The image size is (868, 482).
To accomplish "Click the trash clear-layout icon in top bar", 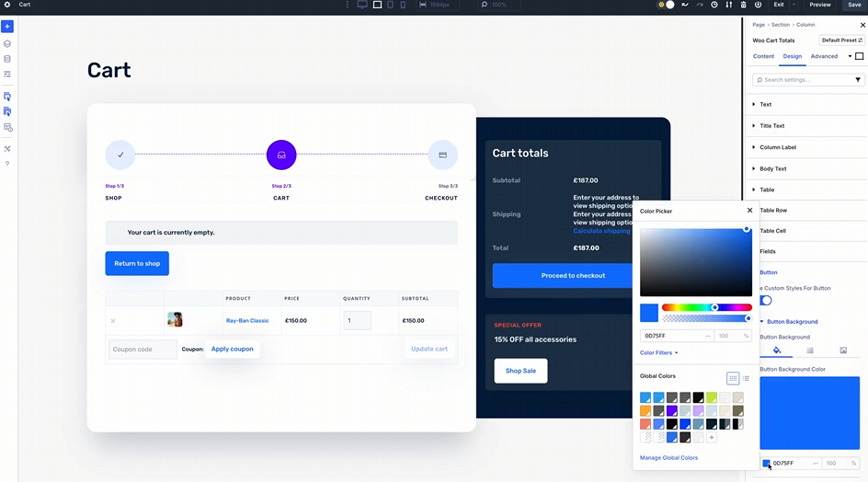I will coord(744,5).
